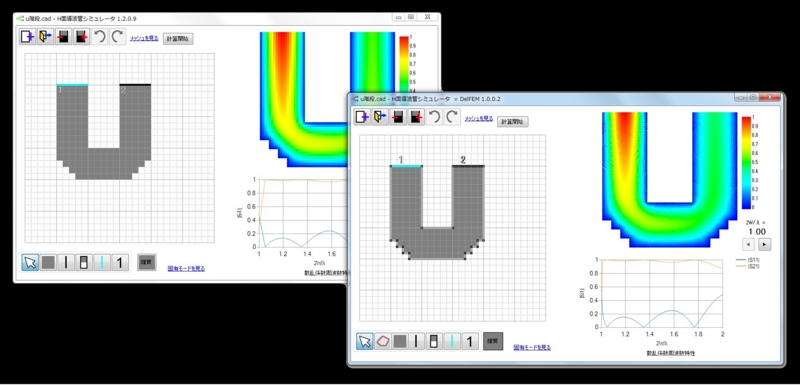Image resolution: width=800 pixels, height=385 pixels.
Task: Save file icon in 1.2.0.9 window
Action: click(x=63, y=37)
